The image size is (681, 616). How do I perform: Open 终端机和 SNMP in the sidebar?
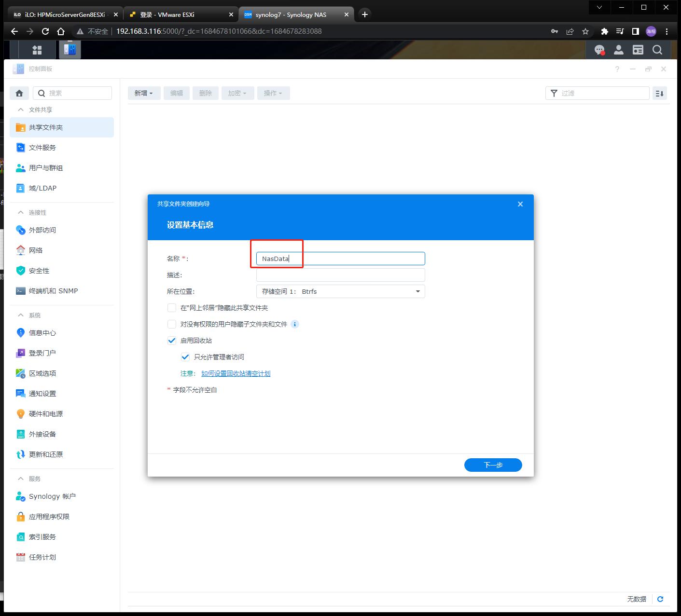click(x=62, y=291)
